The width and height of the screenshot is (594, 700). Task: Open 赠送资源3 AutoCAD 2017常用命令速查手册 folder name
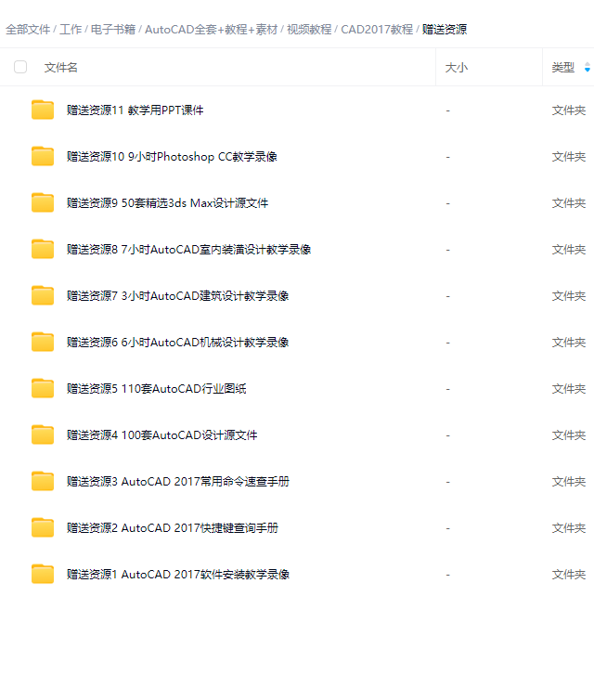(178, 481)
